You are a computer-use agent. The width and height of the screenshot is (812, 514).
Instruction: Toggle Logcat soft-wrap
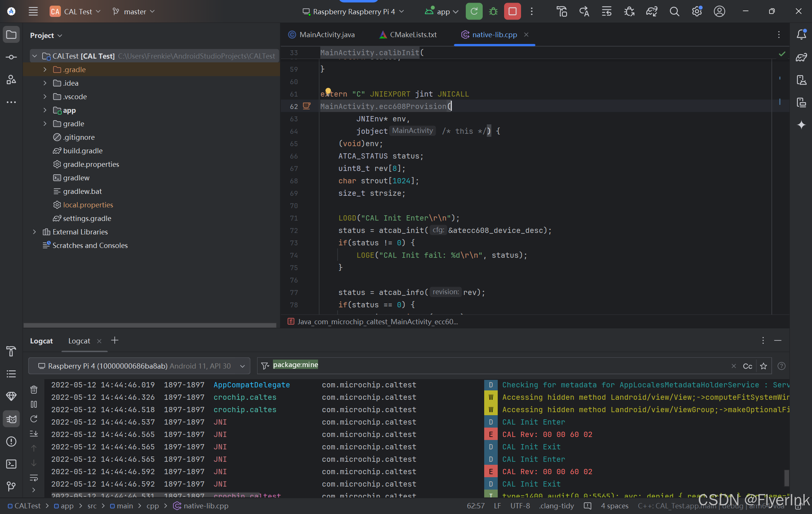pos(34,478)
